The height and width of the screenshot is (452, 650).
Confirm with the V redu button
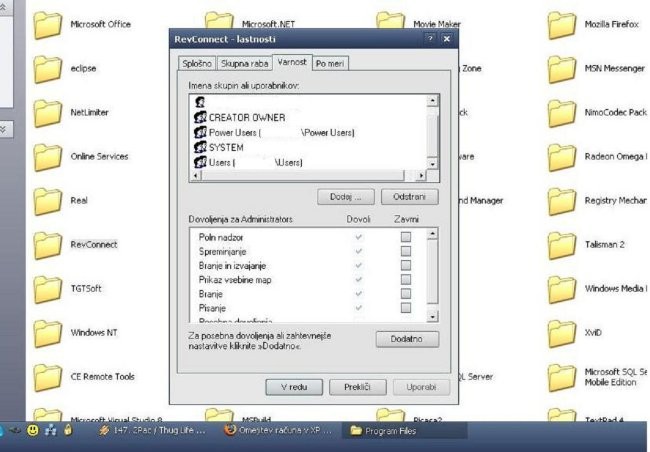coord(294,387)
